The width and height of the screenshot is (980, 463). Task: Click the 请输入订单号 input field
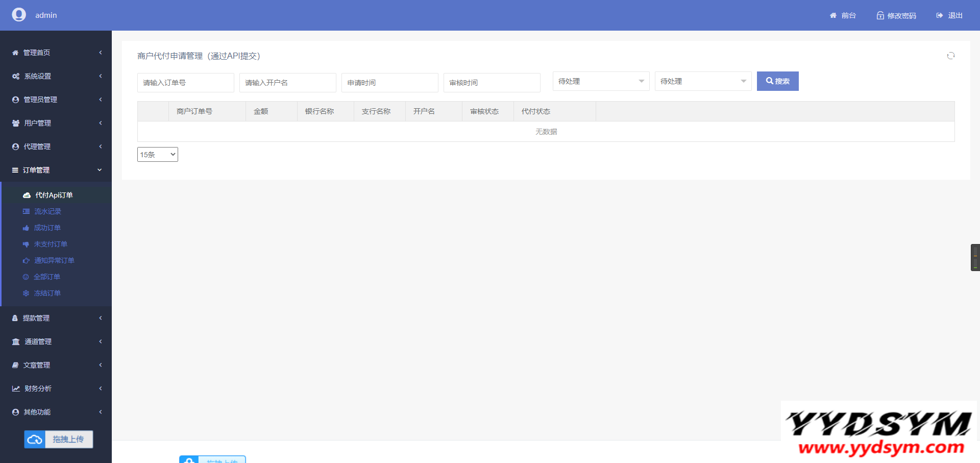tap(185, 83)
